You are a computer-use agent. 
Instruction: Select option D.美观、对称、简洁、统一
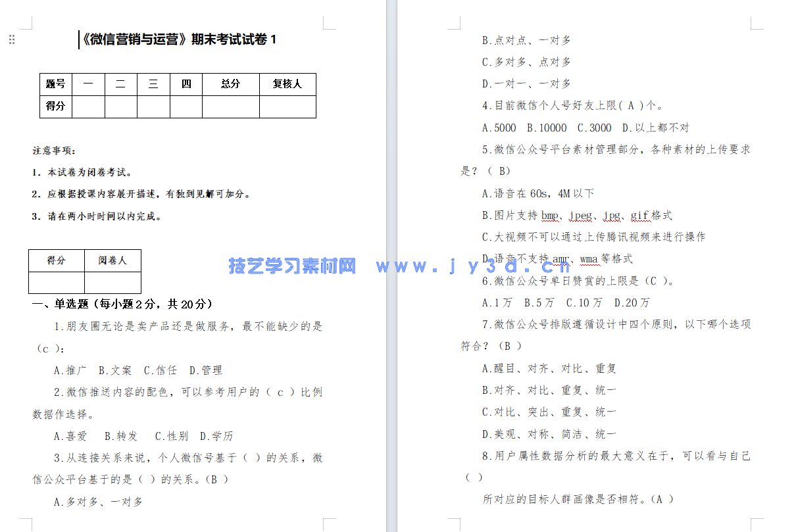tap(549, 433)
